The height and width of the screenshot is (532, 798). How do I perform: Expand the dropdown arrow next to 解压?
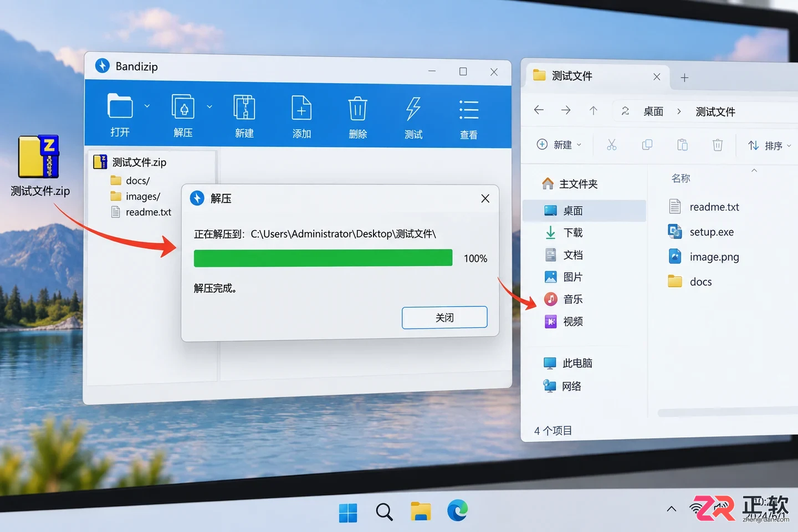tap(209, 106)
